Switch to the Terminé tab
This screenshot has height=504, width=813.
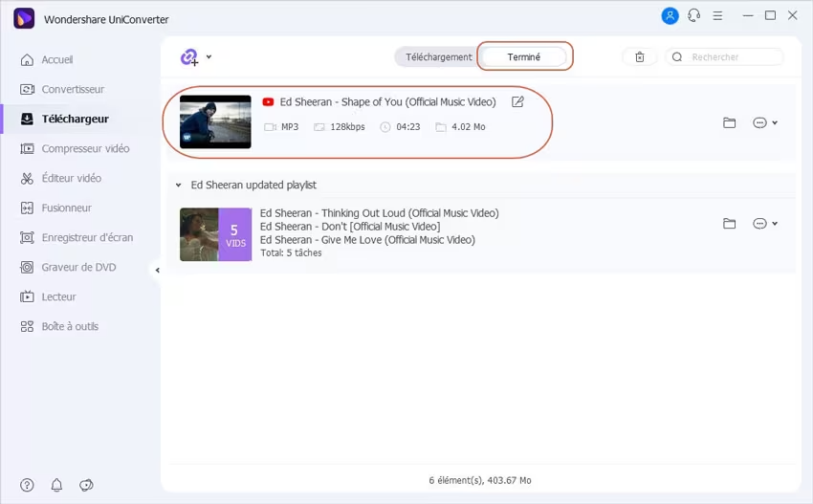coord(524,57)
